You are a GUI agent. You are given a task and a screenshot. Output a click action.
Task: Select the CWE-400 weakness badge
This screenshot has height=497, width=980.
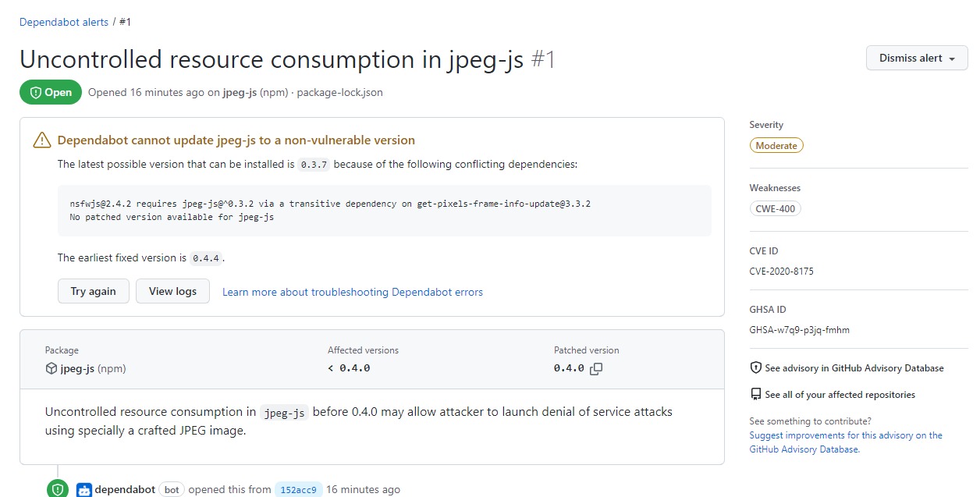(x=775, y=208)
